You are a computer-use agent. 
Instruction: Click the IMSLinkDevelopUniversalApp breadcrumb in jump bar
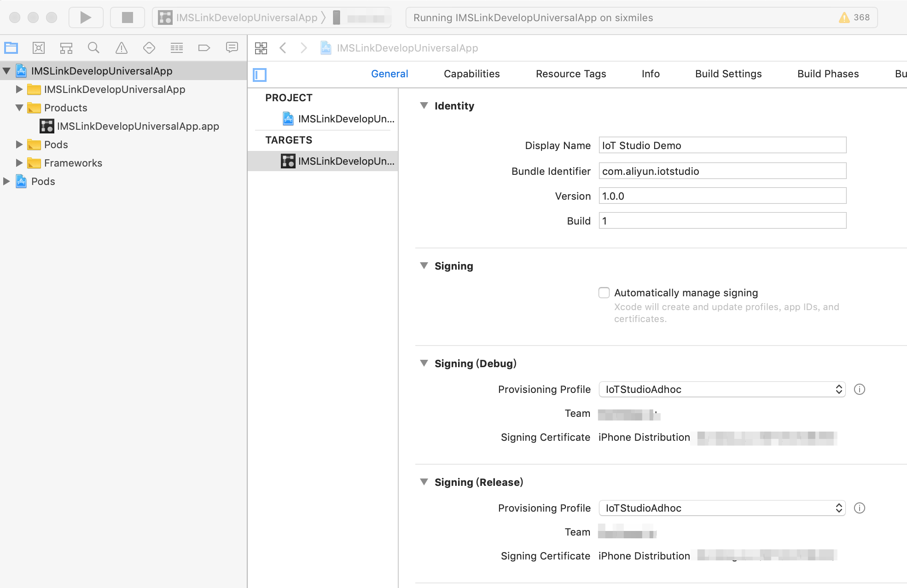(x=400, y=48)
